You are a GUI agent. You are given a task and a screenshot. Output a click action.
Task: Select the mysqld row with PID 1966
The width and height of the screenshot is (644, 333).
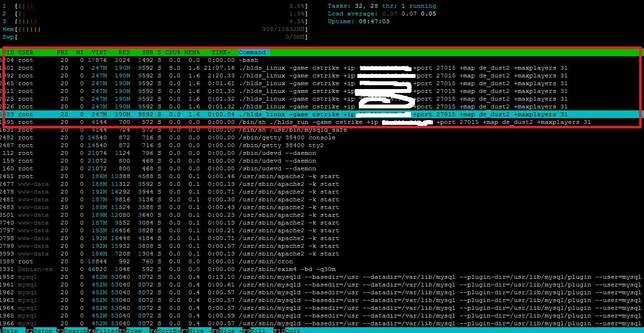coord(322,323)
